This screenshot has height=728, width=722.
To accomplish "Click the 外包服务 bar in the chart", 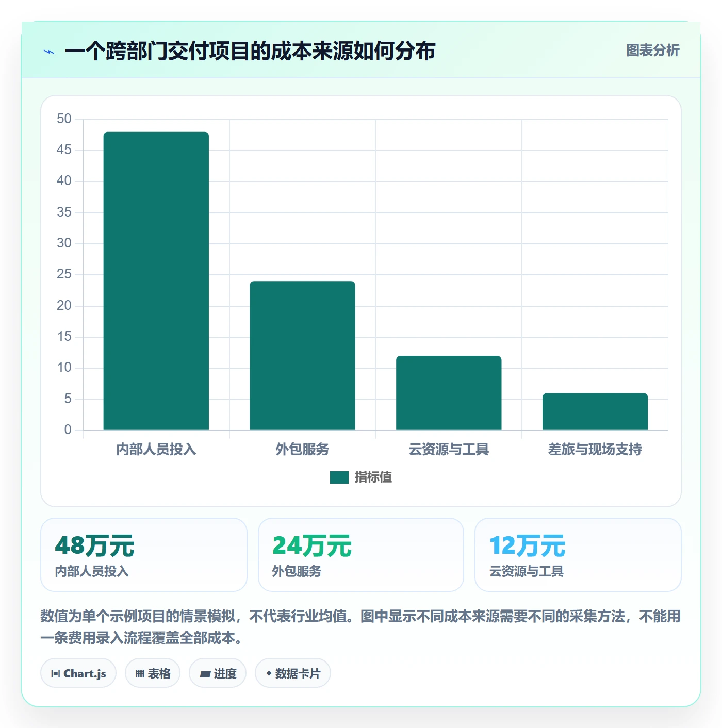I will tap(302, 356).
